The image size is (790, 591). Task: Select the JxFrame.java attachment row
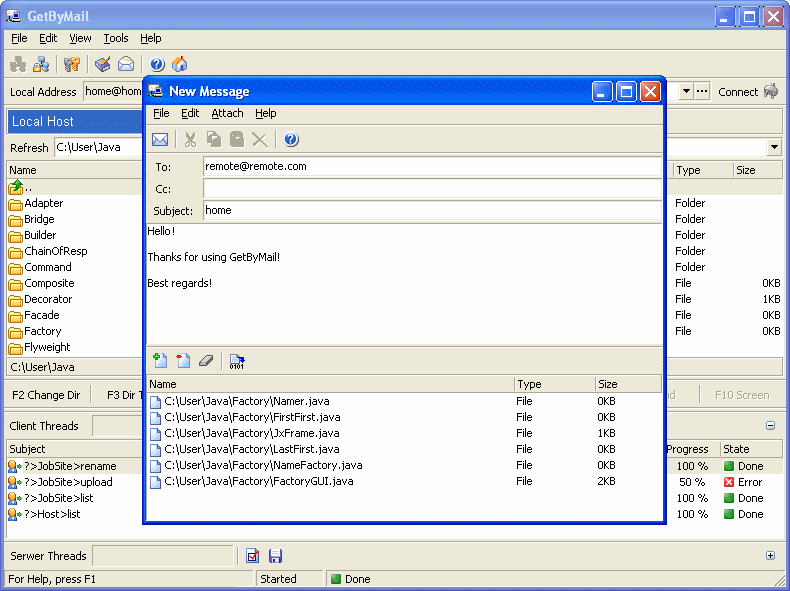point(405,433)
